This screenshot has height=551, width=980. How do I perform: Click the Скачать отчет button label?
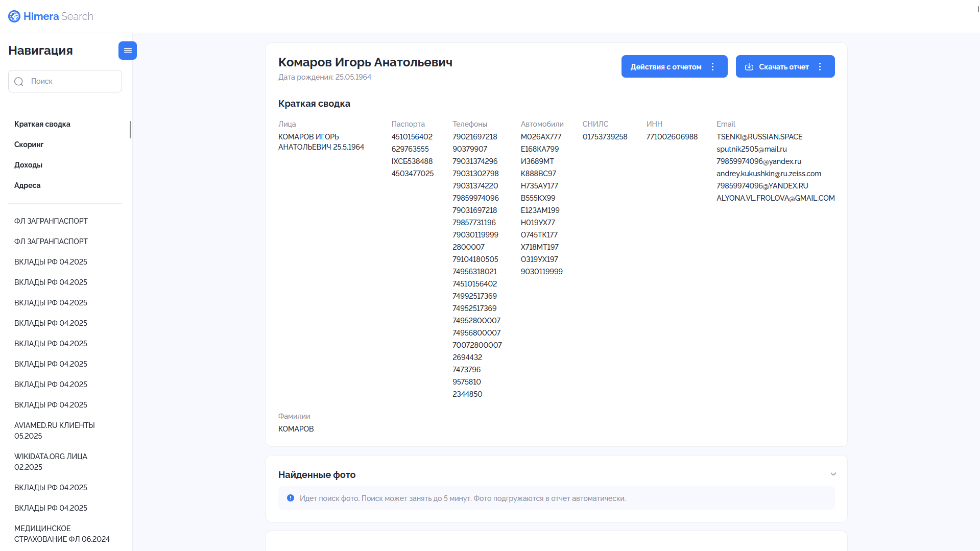pyautogui.click(x=784, y=67)
